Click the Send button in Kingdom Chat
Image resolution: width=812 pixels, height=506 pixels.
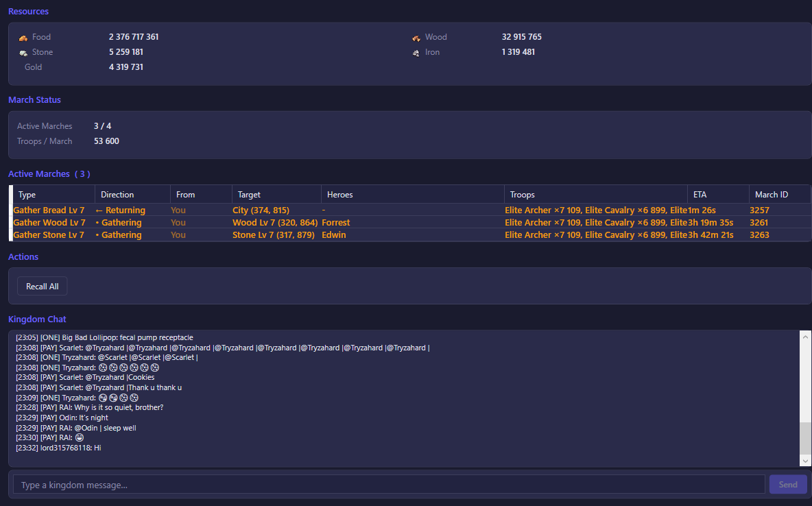[788, 485]
